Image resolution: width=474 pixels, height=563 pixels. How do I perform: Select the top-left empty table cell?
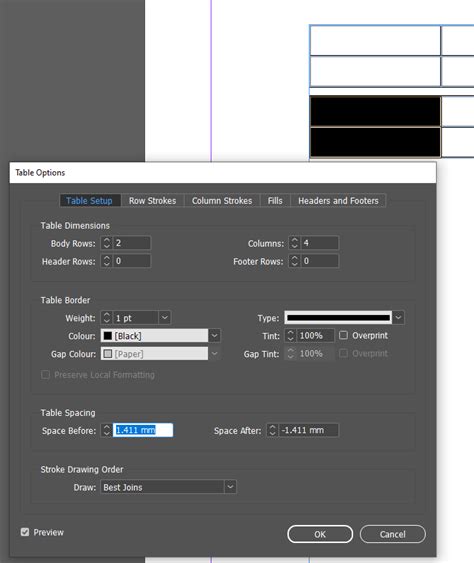coord(375,40)
